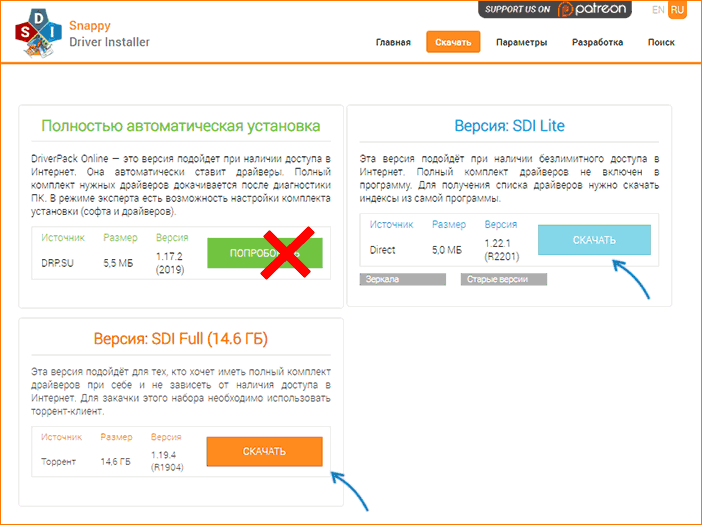The width and height of the screenshot is (702, 525).
Task: Click the 1.19.4 (R1904) version value
Action: [x=167, y=461]
